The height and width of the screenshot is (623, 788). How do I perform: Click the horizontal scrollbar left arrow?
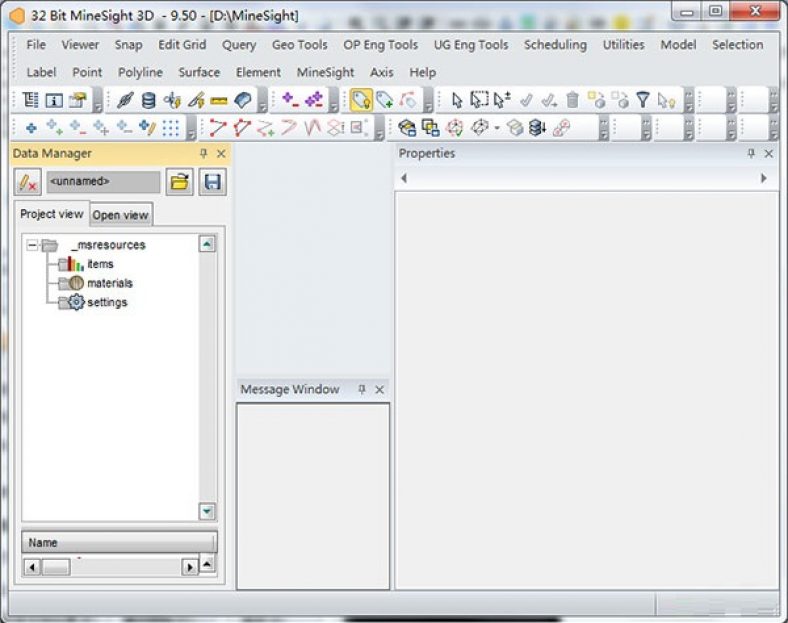(32, 567)
